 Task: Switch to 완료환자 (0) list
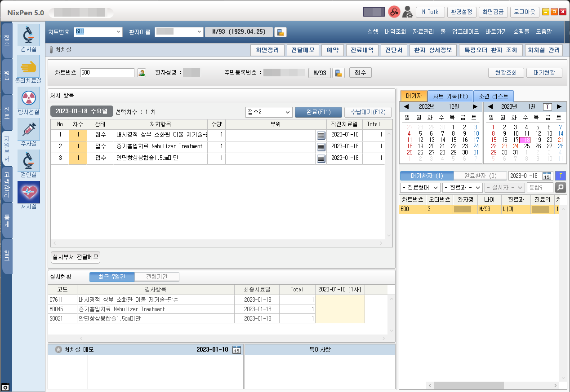point(480,176)
